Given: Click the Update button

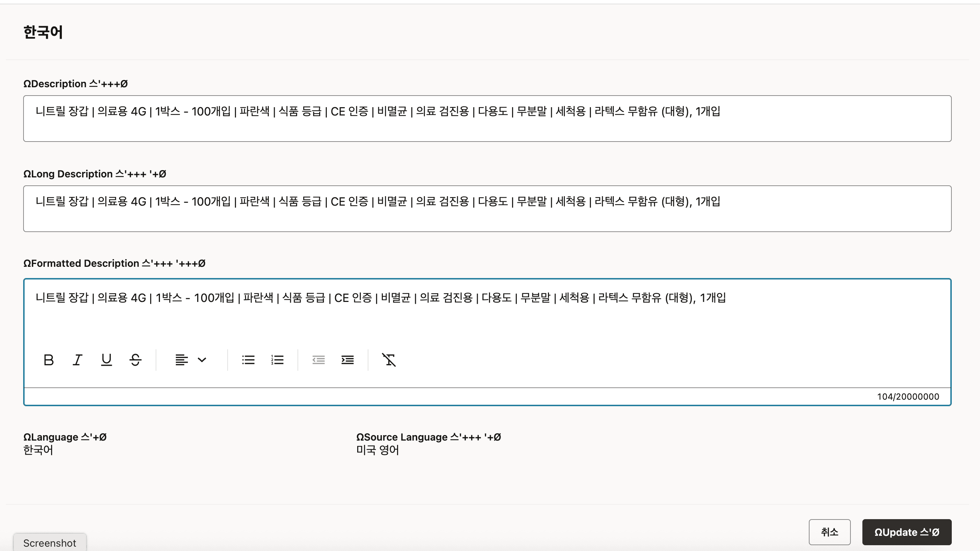Looking at the screenshot, I should tap(907, 531).
